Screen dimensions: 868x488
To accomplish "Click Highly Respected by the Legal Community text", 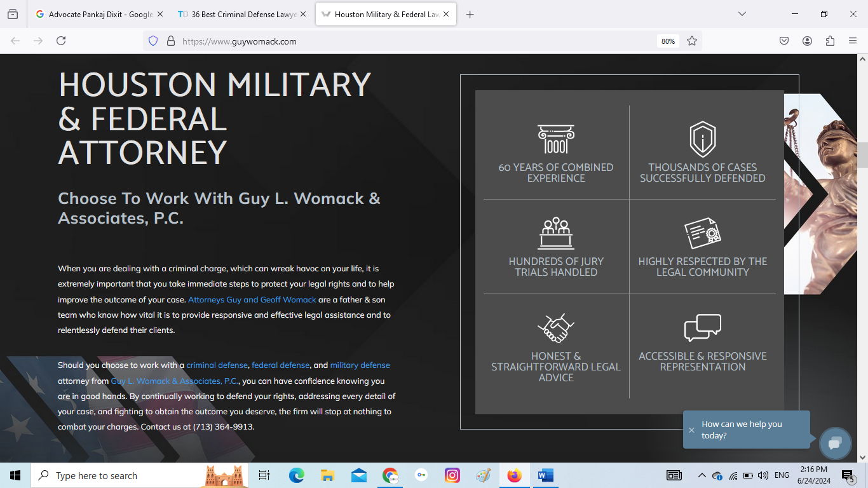I will [x=703, y=267].
